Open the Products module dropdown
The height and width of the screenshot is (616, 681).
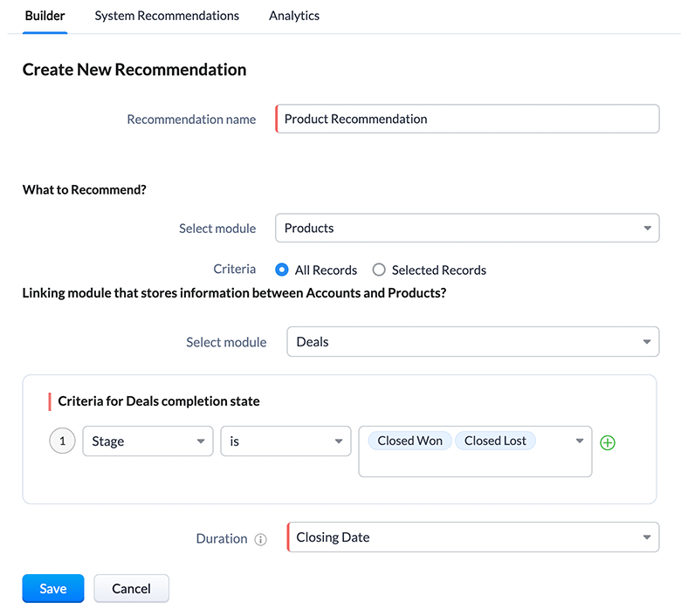click(467, 228)
